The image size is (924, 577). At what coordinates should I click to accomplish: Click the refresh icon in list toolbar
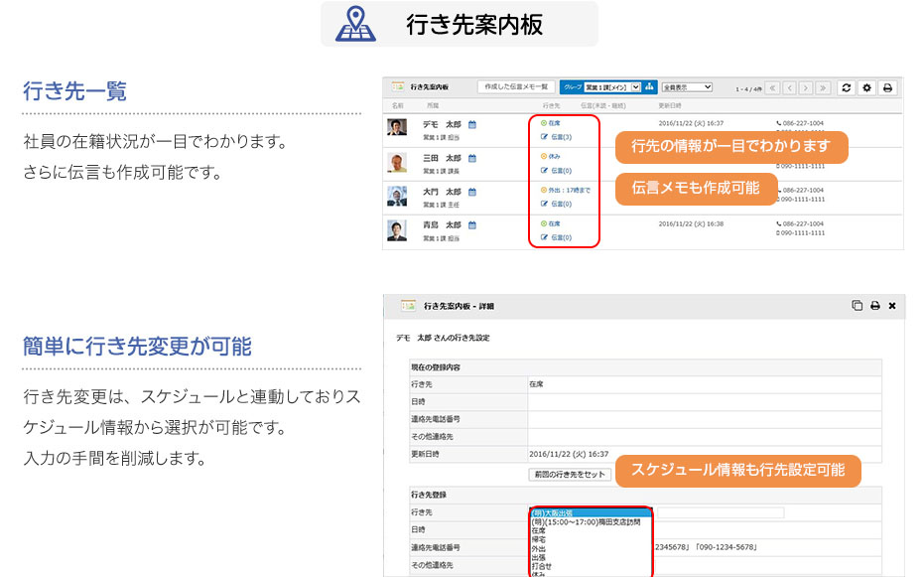[x=847, y=87]
